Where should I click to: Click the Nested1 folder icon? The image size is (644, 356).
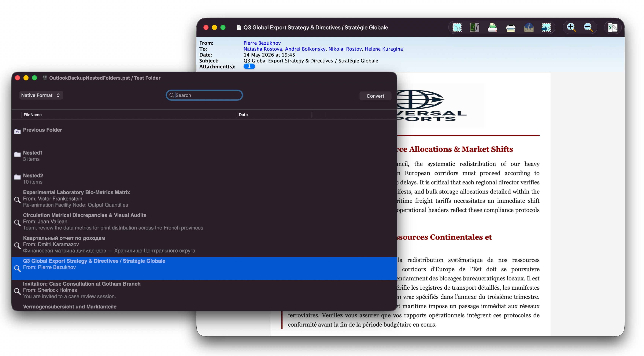point(17,154)
